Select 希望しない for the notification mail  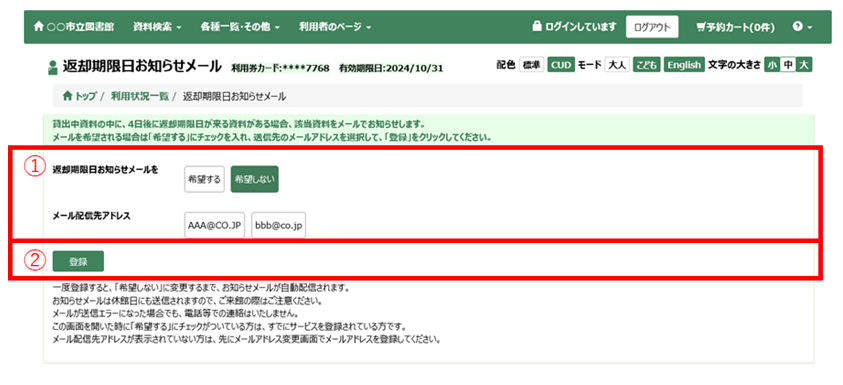pyautogui.click(x=254, y=179)
